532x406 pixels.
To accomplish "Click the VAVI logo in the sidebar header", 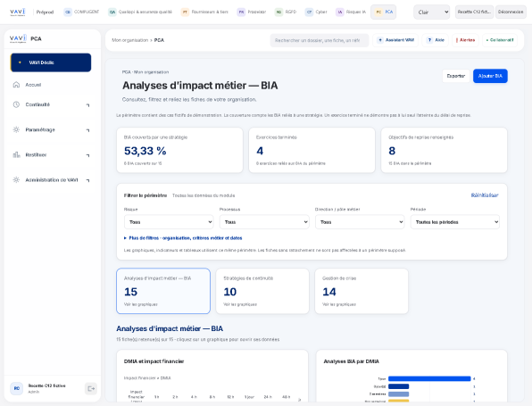I will [x=18, y=38].
